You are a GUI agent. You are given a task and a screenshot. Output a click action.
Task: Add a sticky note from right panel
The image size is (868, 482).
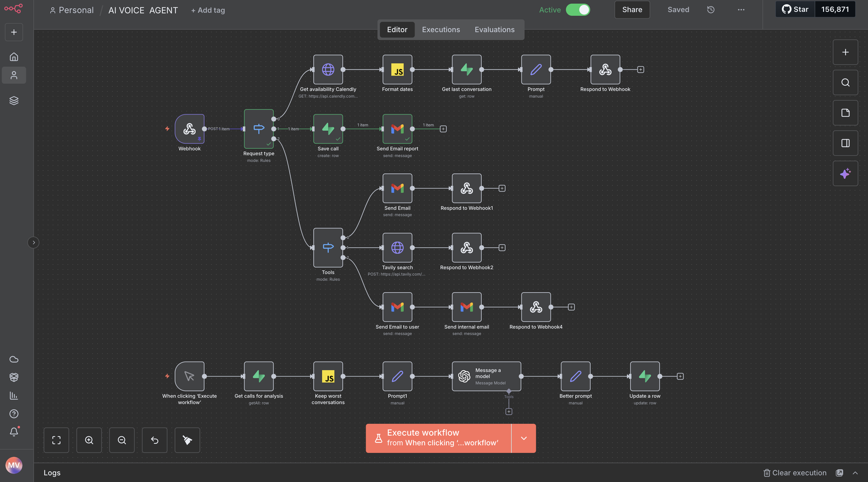(x=845, y=113)
